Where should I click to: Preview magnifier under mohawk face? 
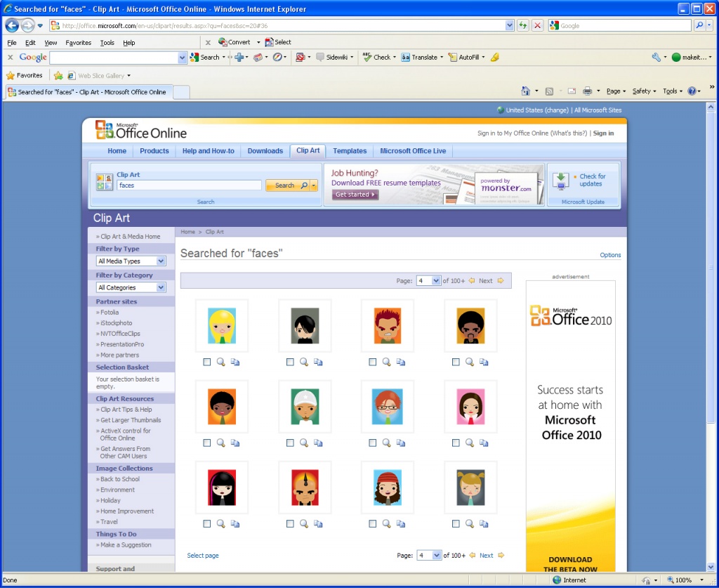[x=304, y=523]
